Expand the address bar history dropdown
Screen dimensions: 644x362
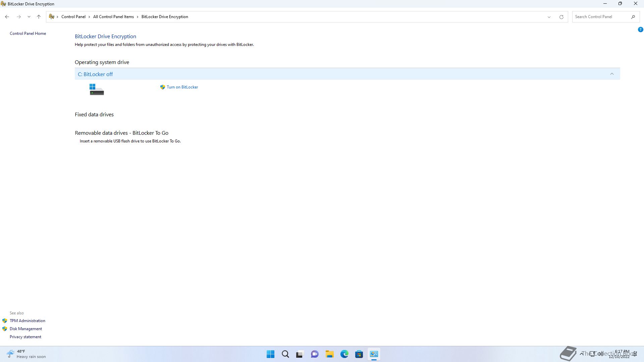pos(549,17)
